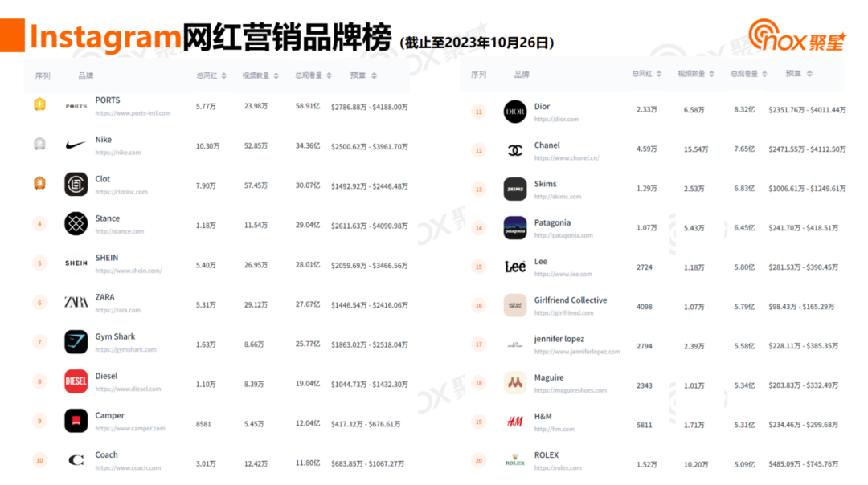Open the Gym Shark logo
Image resolution: width=868 pixels, height=485 pixels.
[x=76, y=342]
